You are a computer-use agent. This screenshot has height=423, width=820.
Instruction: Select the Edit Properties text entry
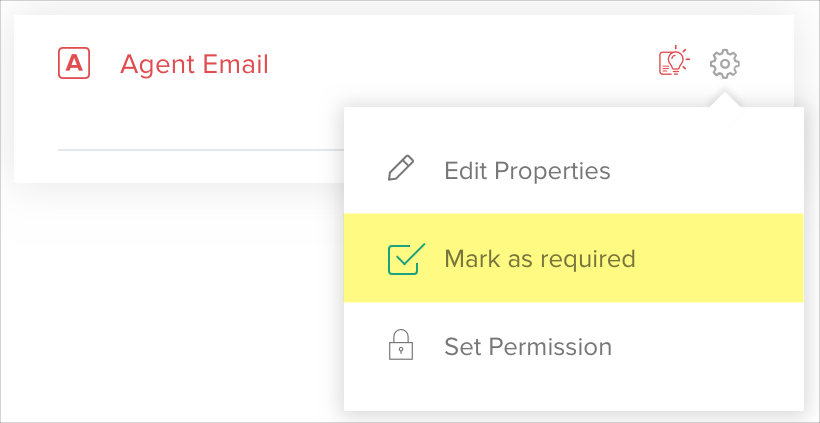point(527,170)
